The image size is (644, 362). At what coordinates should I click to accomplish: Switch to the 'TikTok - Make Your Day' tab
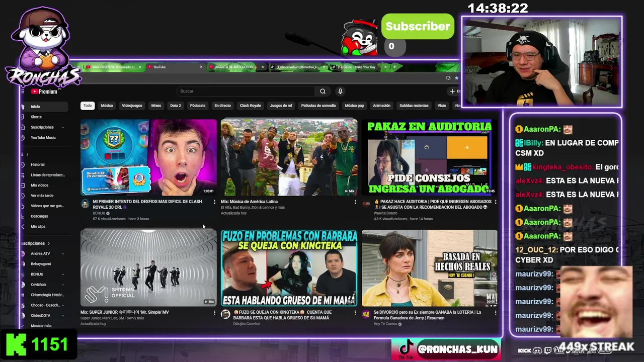click(x=359, y=67)
